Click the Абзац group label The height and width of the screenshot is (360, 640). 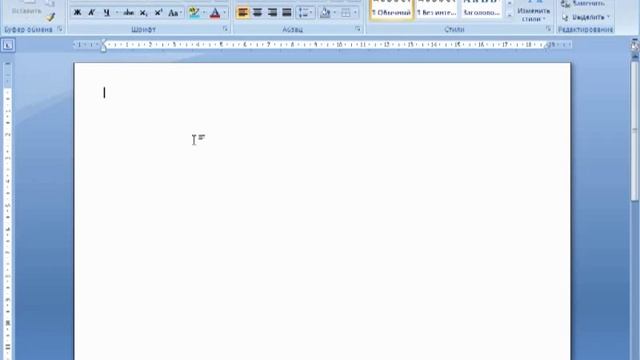click(292, 29)
